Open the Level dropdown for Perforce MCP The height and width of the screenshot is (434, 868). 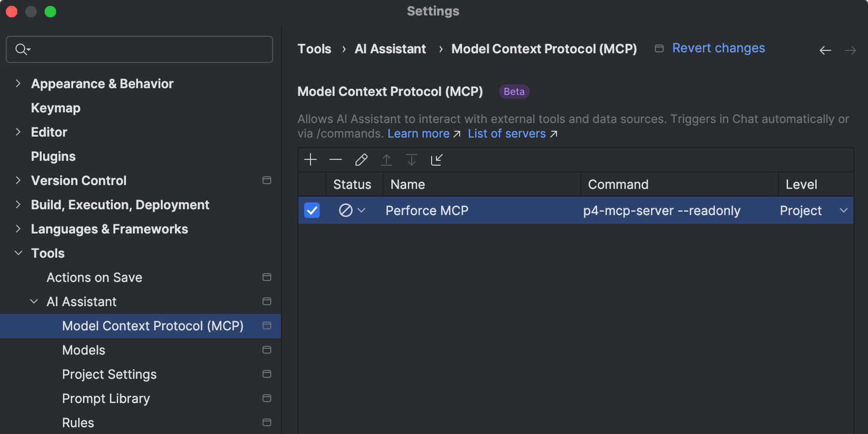tap(843, 210)
